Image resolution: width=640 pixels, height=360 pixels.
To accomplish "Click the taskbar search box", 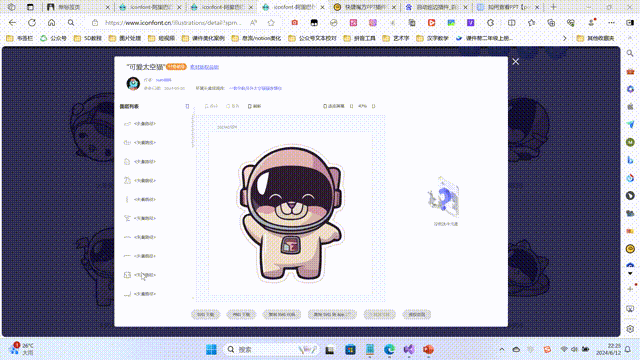I will click(x=271, y=349).
